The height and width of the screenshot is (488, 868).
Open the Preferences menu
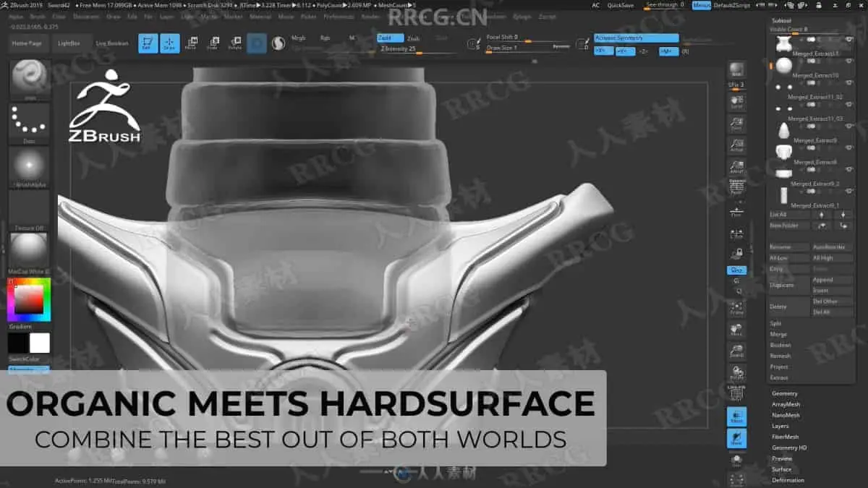[339, 16]
